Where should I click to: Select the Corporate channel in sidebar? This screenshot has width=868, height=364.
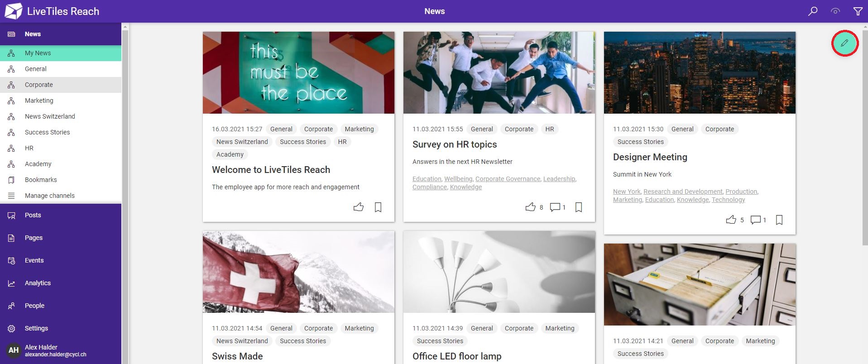click(61, 85)
